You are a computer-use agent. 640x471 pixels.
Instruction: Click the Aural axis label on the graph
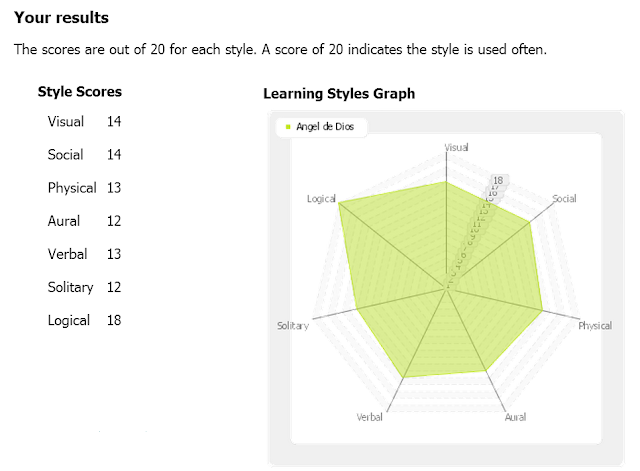click(x=515, y=417)
